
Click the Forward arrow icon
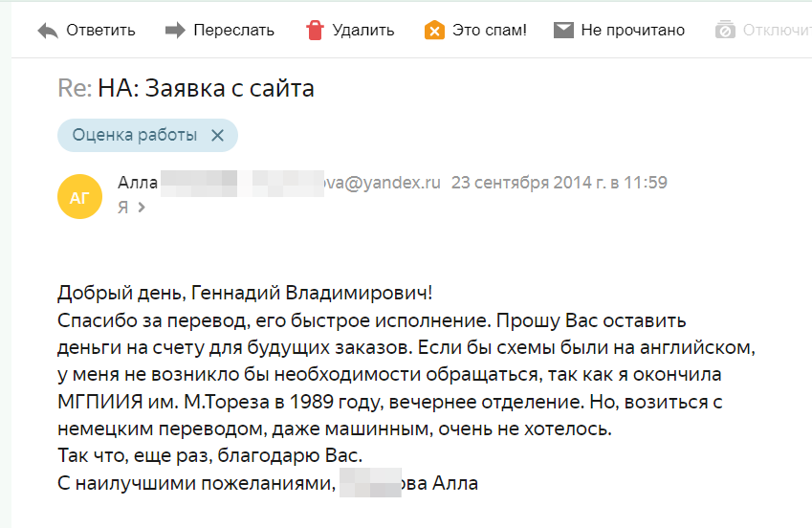pyautogui.click(x=175, y=30)
